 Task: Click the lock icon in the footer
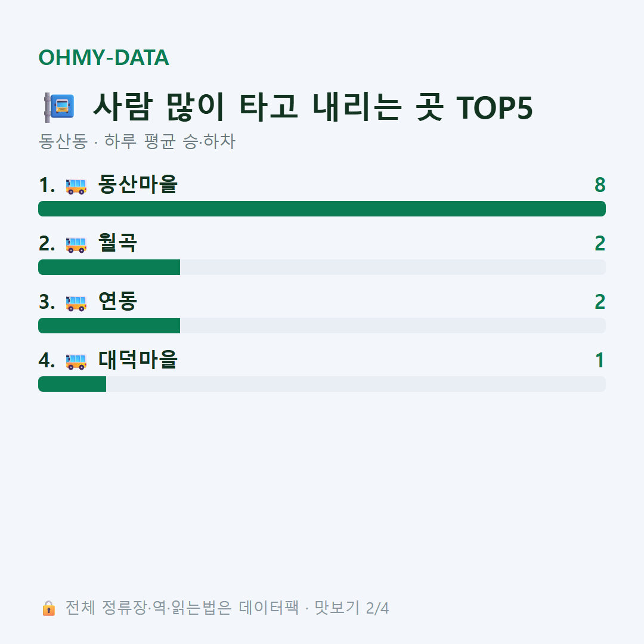pos(48,608)
